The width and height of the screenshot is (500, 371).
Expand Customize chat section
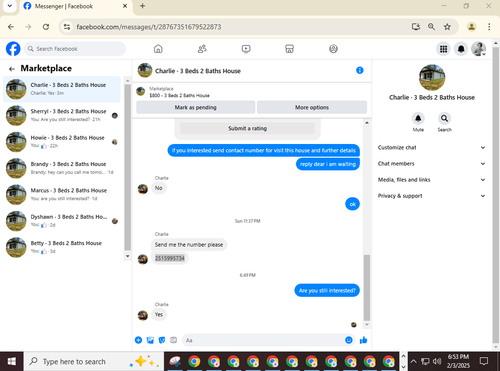[432, 147]
